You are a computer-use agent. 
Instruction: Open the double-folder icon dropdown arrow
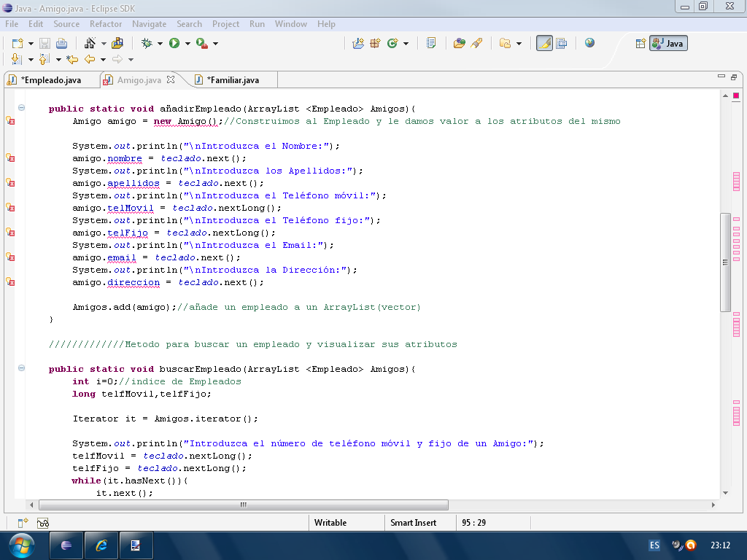[519, 44]
